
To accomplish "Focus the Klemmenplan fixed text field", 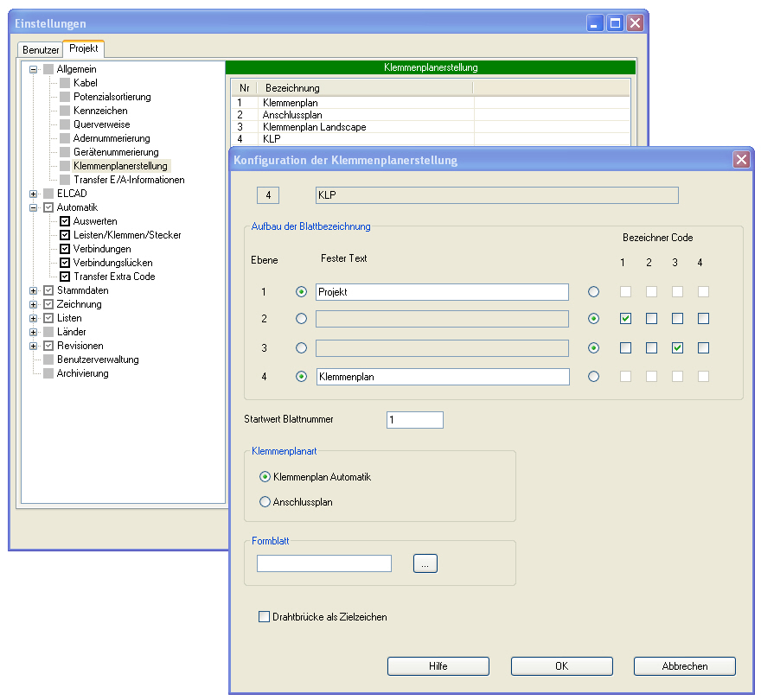I will [x=443, y=377].
